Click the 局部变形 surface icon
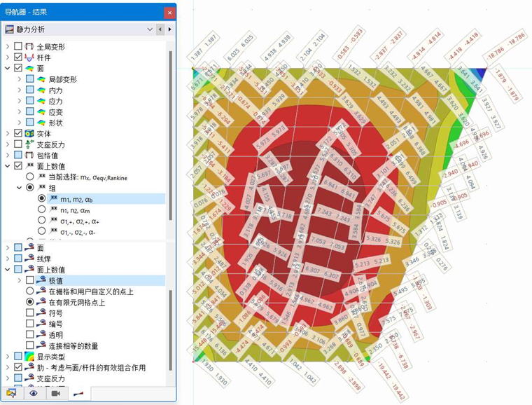This screenshot has height=405, width=532. pos(41,79)
